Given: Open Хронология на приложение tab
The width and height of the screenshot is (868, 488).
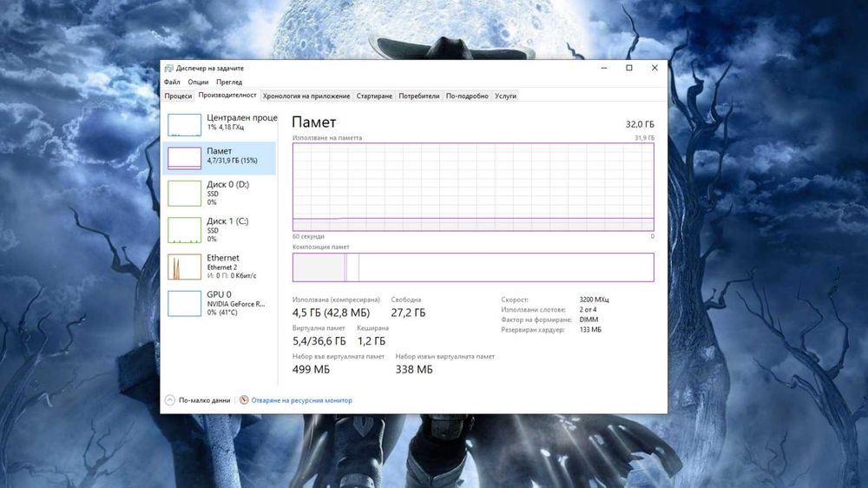Looking at the screenshot, I should tap(306, 96).
